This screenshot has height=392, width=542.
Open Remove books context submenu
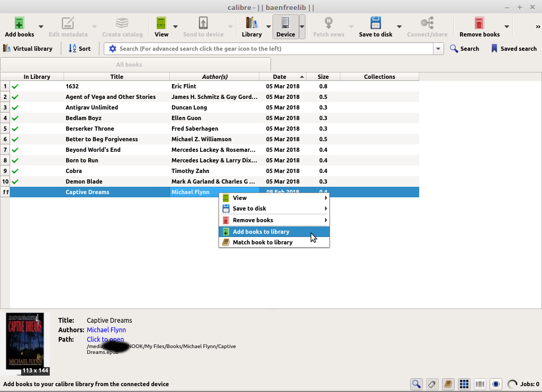pos(274,220)
